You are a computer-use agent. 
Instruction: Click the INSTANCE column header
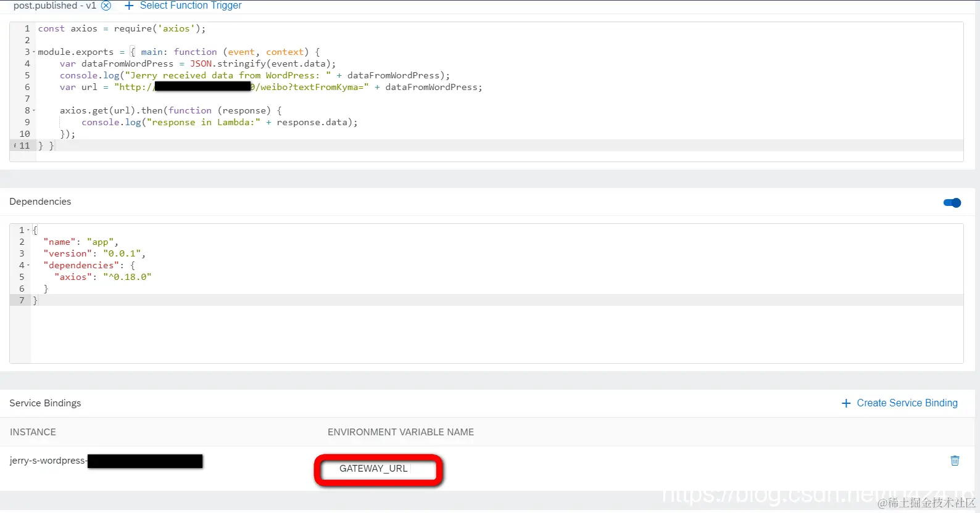click(33, 432)
